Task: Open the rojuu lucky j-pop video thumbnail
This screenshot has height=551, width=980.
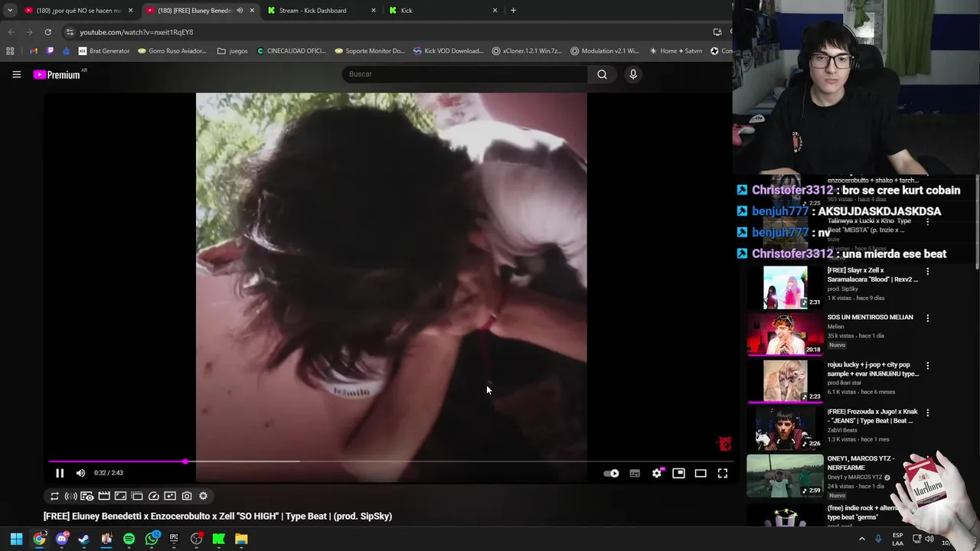Action: pyautogui.click(x=785, y=381)
